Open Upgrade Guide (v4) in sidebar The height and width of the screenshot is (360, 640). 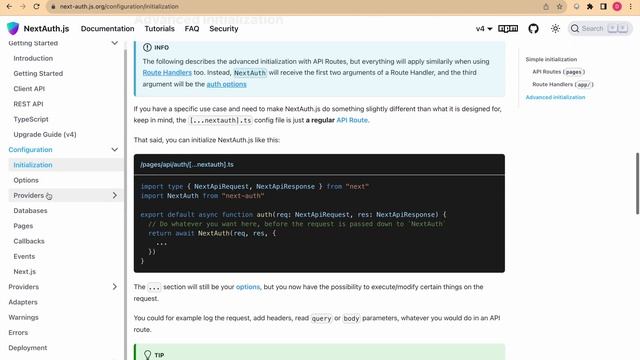pos(45,134)
